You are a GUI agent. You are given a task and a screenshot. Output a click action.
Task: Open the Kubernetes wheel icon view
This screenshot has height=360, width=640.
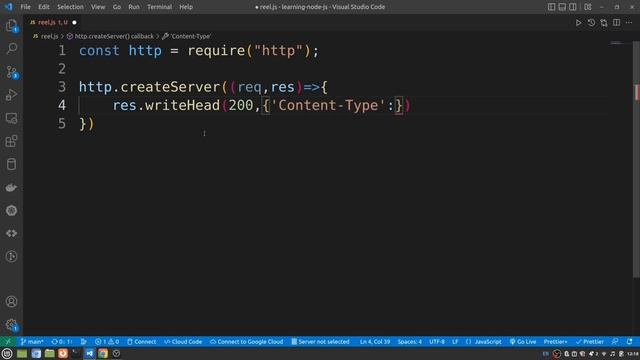[11, 211]
